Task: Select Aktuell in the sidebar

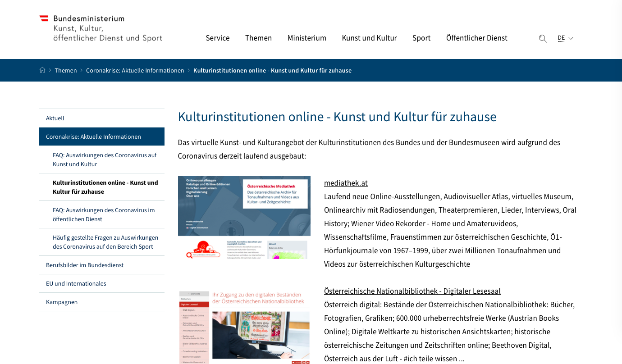Action: (x=102, y=118)
